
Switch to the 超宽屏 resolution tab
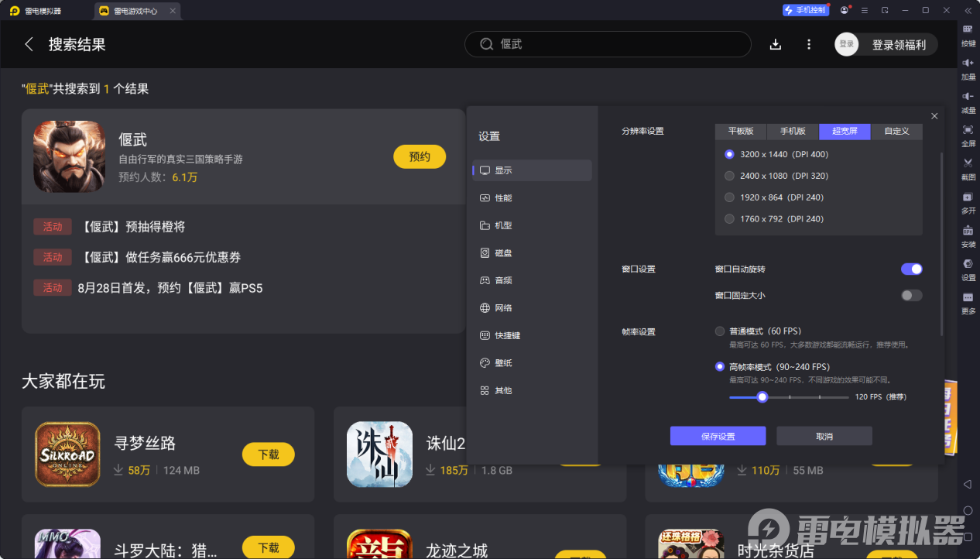(845, 131)
